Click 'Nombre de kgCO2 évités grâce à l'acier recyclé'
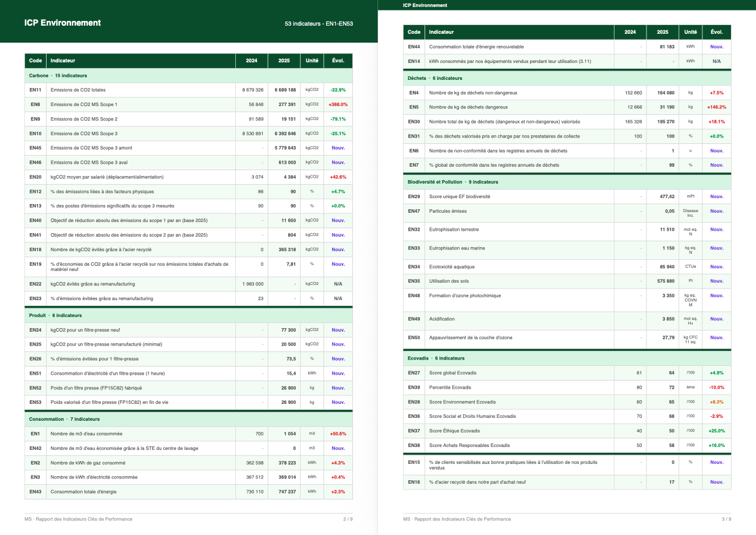Viewport: 756px width, 535px height. tap(101, 249)
